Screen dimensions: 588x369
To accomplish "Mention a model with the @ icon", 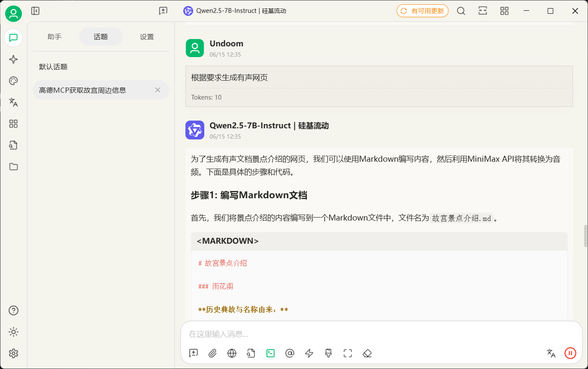I will 290,353.
